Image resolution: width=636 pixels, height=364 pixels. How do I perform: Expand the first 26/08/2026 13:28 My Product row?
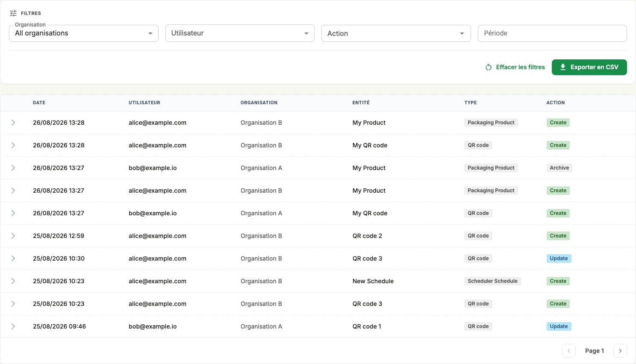13,123
